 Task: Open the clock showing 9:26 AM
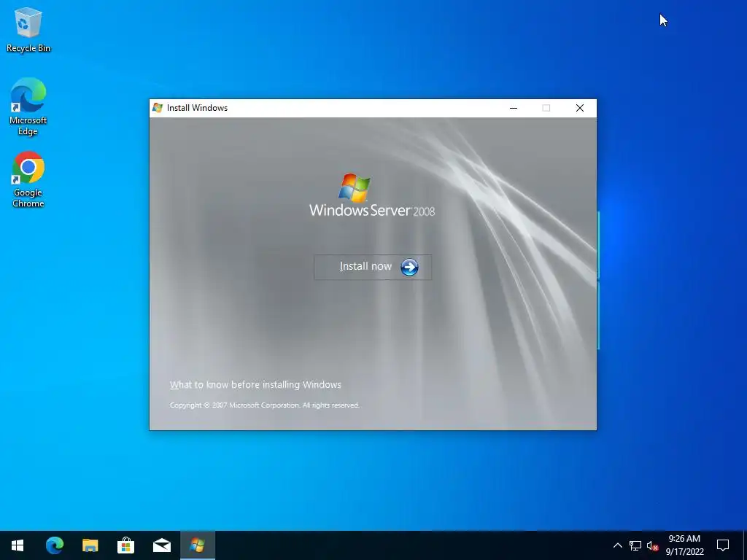[684, 545]
